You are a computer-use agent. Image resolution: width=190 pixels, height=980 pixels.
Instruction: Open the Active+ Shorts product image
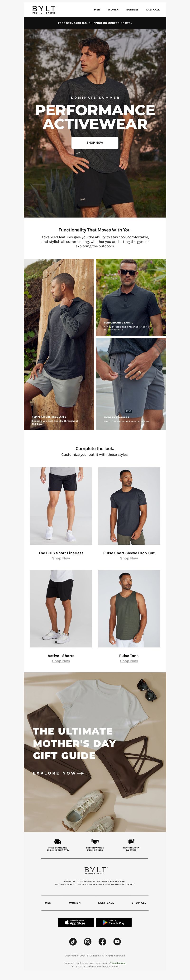61,609
